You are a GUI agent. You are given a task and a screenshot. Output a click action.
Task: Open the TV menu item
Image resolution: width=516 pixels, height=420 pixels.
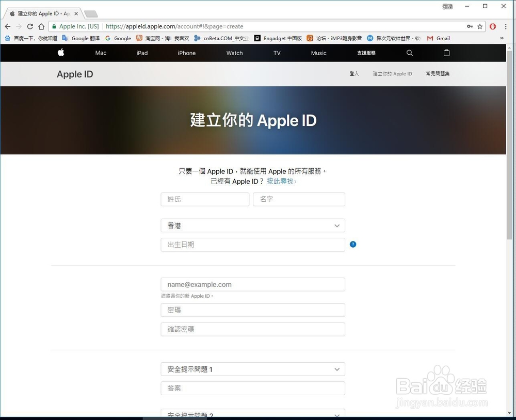[x=277, y=53]
